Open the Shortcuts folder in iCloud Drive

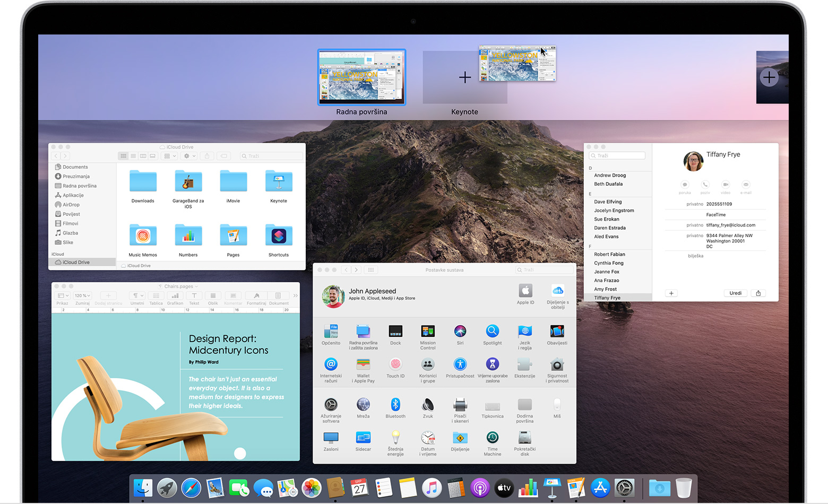pyautogui.click(x=279, y=236)
